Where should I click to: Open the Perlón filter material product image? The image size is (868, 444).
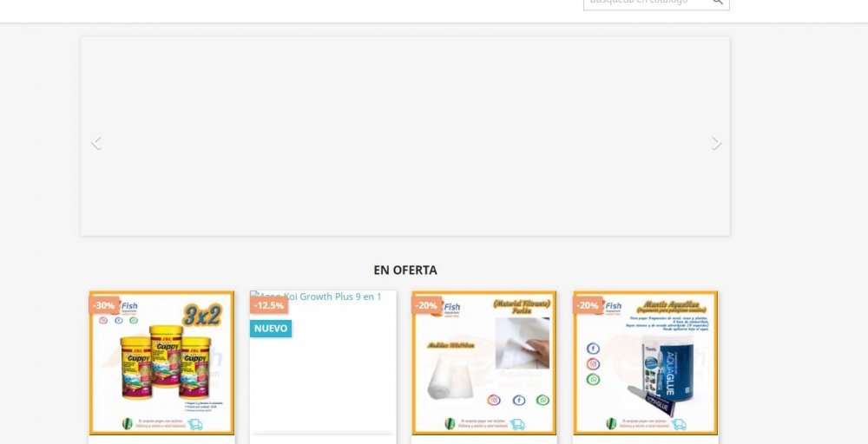(x=483, y=362)
